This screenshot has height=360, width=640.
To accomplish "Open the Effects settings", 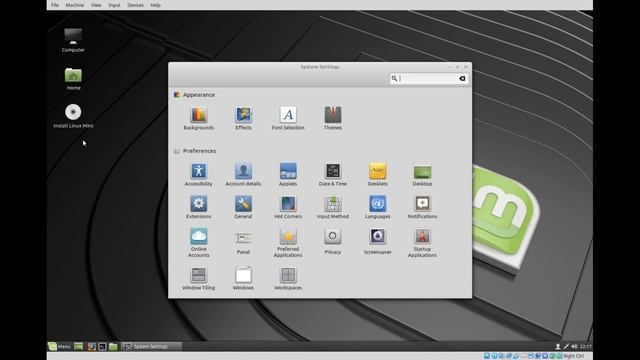I will pyautogui.click(x=243, y=118).
